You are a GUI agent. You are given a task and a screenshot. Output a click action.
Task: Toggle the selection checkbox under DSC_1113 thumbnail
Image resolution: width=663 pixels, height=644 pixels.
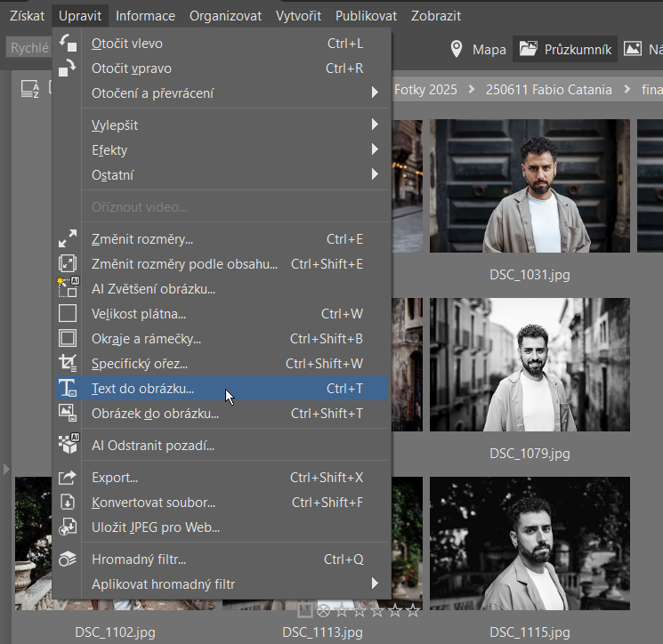(305, 610)
